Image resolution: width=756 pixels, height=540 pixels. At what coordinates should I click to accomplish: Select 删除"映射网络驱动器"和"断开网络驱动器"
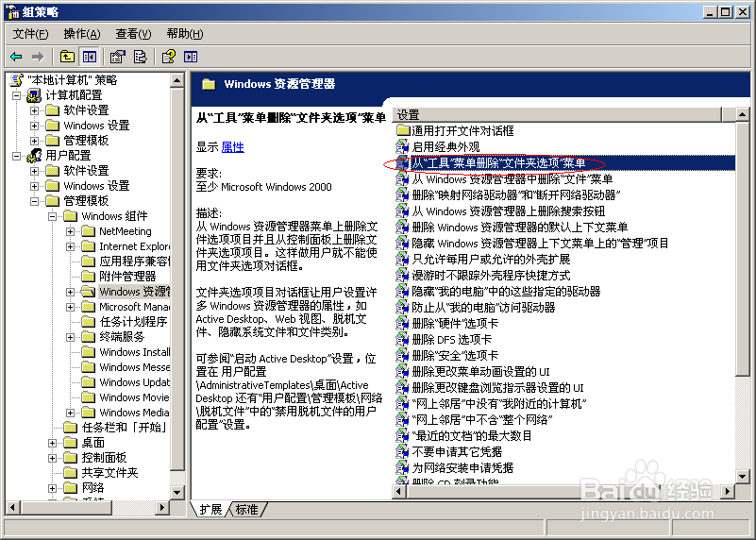pyautogui.click(x=516, y=194)
